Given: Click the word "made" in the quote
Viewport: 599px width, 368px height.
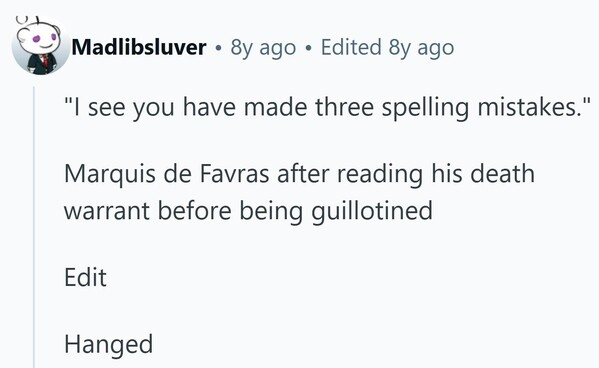Looking at the screenshot, I should click(x=275, y=107).
